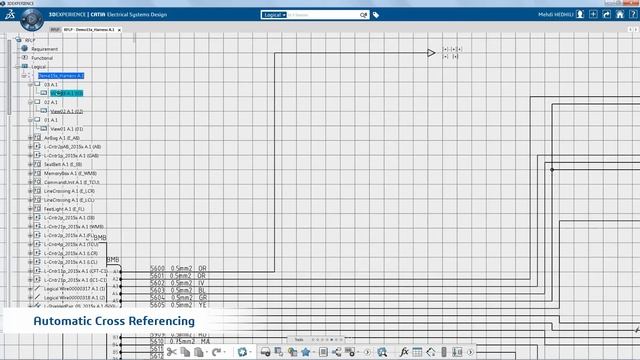Click wire label 5603 0.5mm2 BL
Image resolution: width=640 pixels, height=360 pixels.
click(178, 290)
